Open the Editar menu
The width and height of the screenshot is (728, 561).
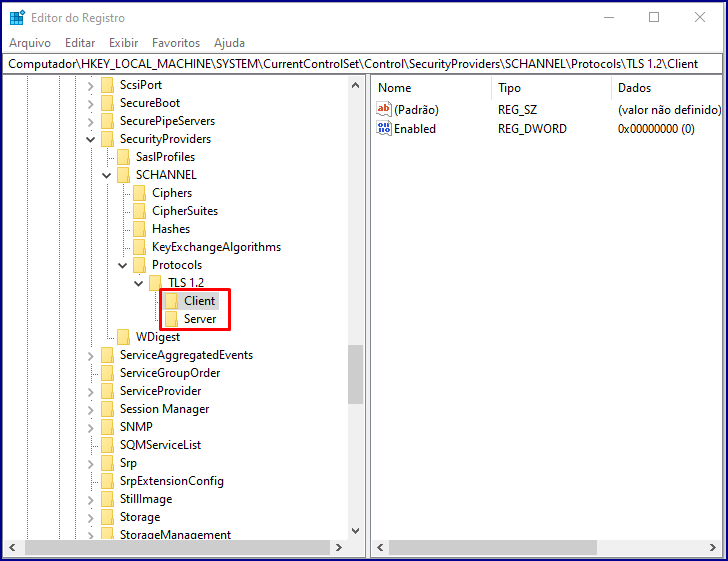80,43
